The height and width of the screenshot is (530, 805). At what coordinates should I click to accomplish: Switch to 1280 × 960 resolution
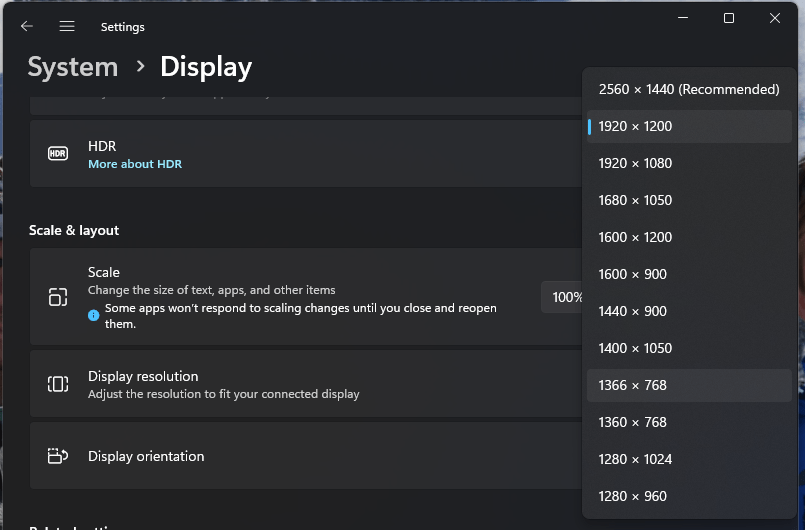point(689,496)
